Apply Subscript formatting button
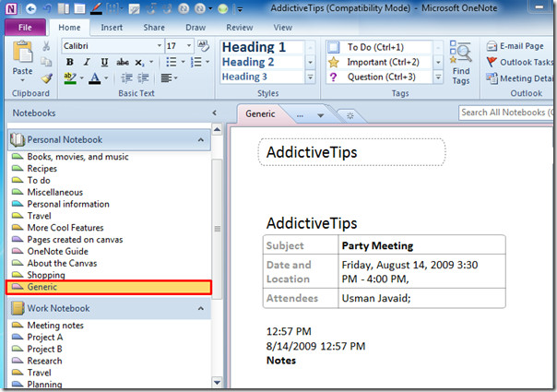Image resolution: width=557 pixels, height=392 pixels. [x=139, y=63]
